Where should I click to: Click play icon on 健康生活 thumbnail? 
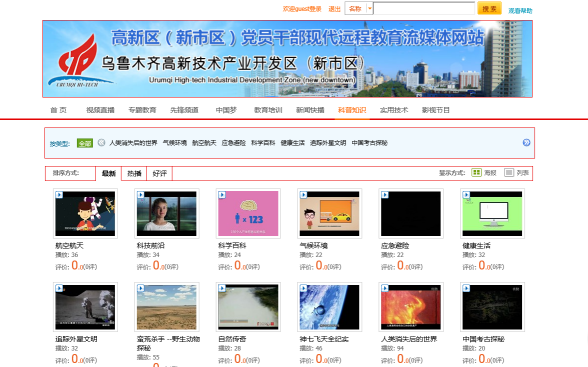pyautogui.click(x=466, y=195)
